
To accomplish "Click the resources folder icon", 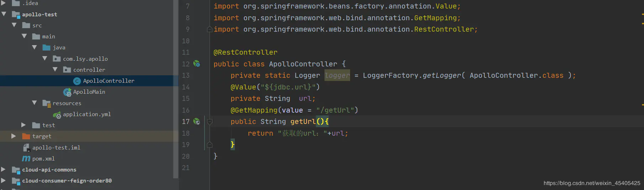I will pyautogui.click(x=47, y=103).
